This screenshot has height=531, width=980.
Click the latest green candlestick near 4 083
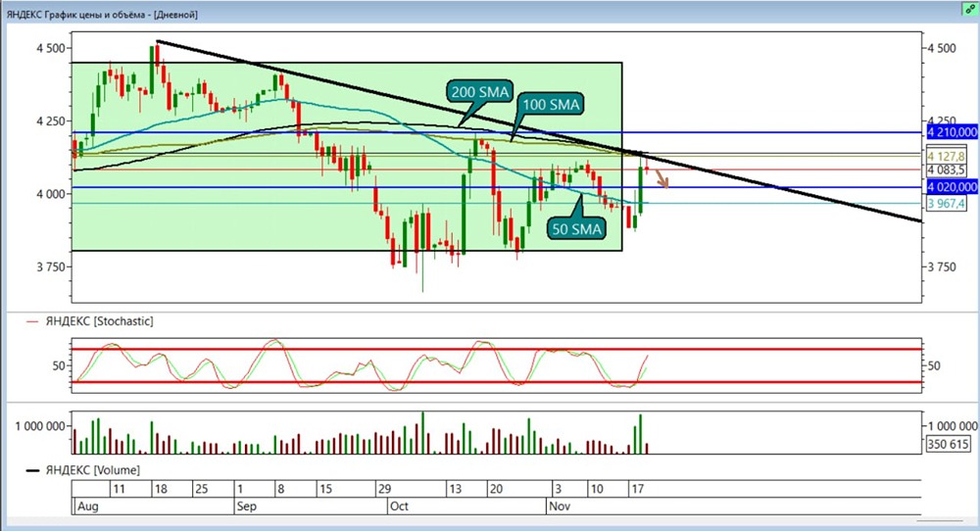point(641,189)
